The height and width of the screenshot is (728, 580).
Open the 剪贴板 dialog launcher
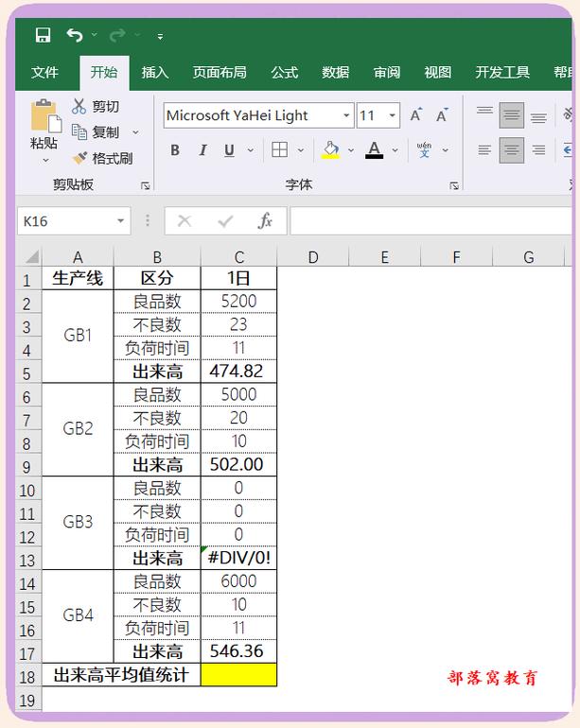click(x=145, y=185)
